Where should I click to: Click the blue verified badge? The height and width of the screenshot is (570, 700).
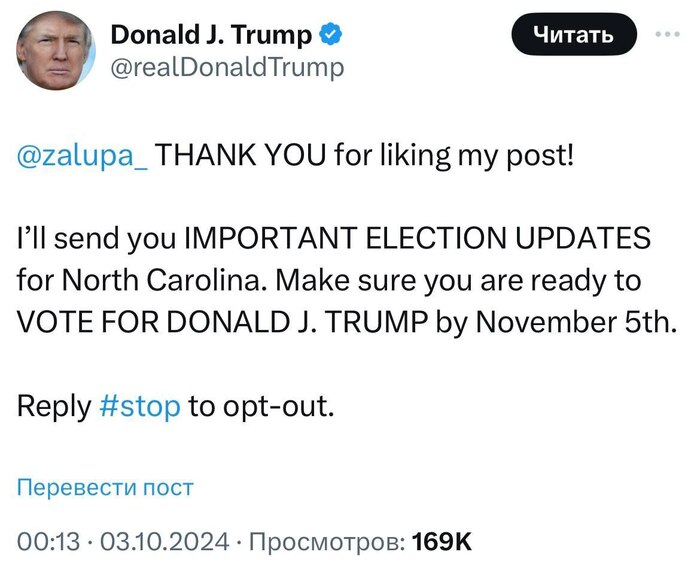tap(331, 35)
